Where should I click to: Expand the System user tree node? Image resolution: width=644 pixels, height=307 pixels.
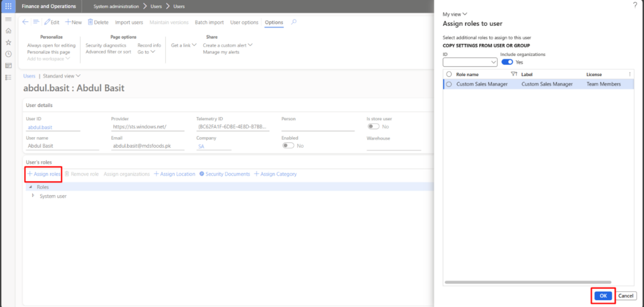click(33, 196)
